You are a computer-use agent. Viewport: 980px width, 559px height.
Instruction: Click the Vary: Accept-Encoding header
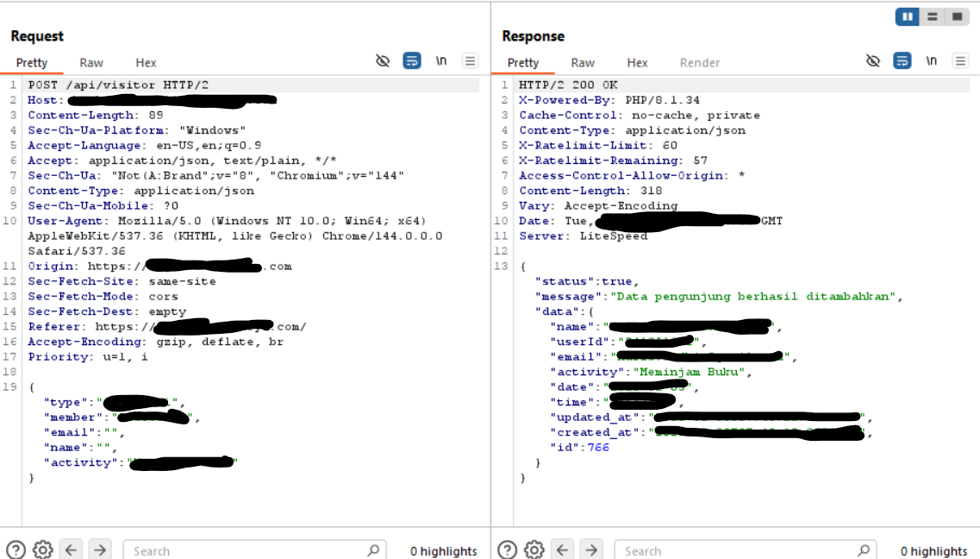[598, 205]
